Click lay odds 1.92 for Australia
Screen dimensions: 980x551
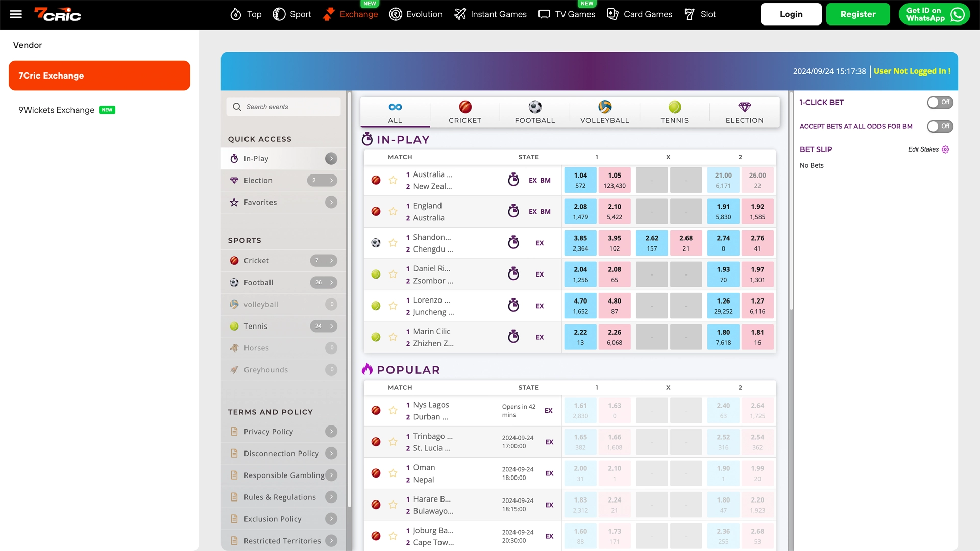[x=757, y=211]
